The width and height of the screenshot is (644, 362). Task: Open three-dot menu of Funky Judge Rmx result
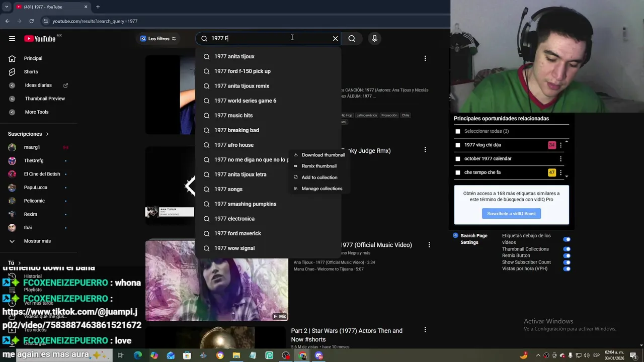(425, 150)
